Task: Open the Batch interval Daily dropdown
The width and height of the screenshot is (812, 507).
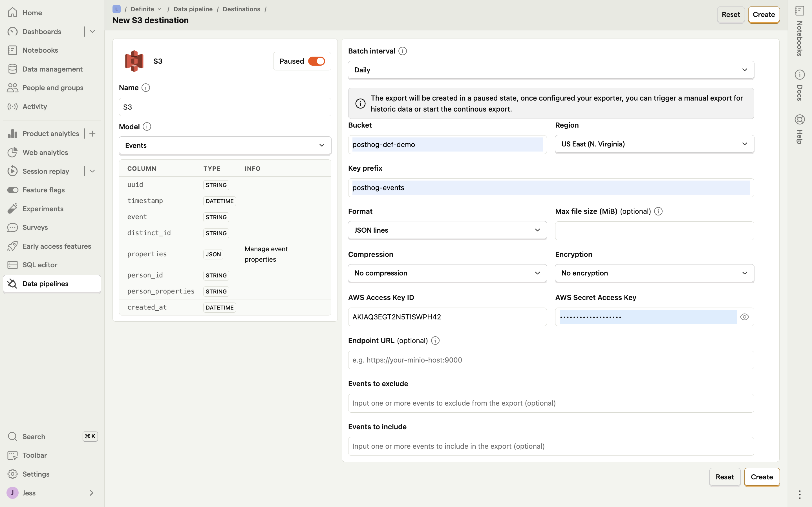Action: 551,70
